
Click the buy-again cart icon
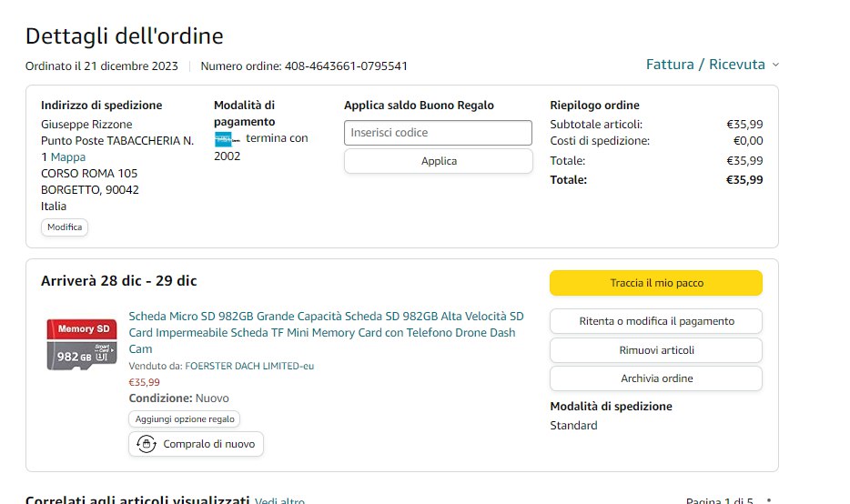tap(146, 444)
